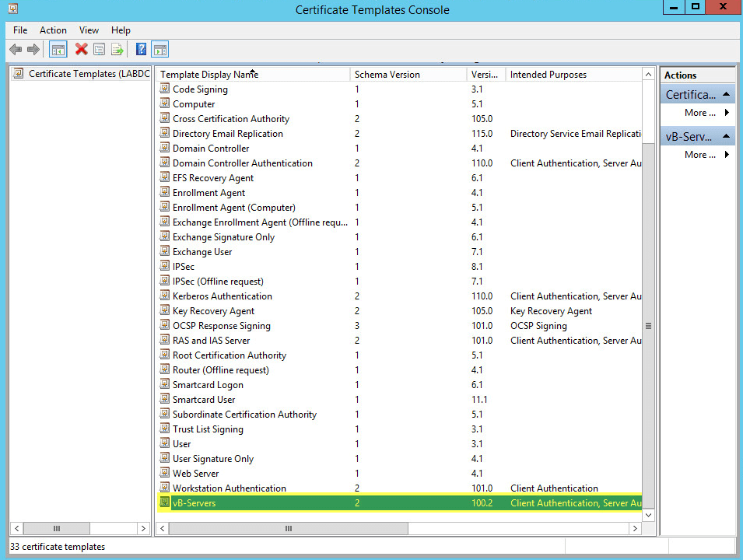Select the Directory Email Replication template
The width and height of the screenshot is (743, 560).
(x=227, y=134)
